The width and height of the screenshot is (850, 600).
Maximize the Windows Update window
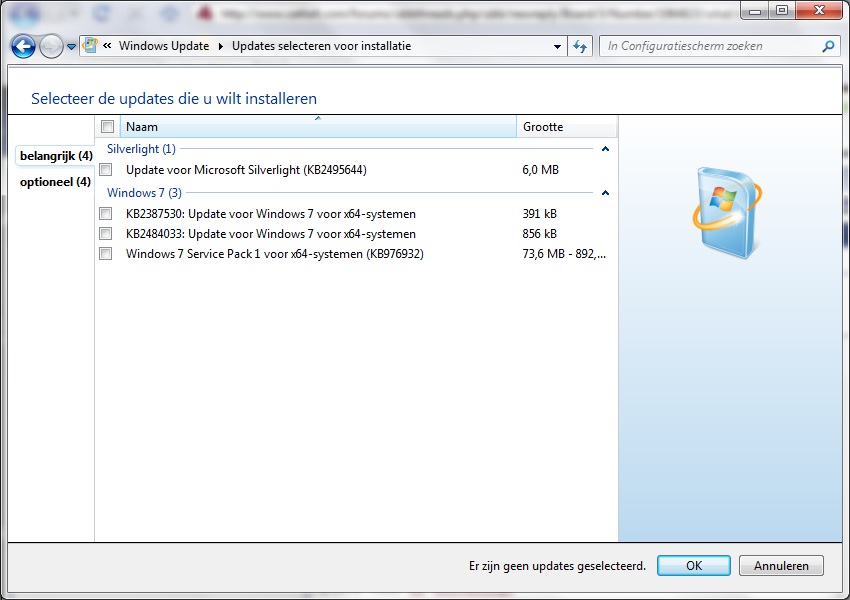[781, 10]
